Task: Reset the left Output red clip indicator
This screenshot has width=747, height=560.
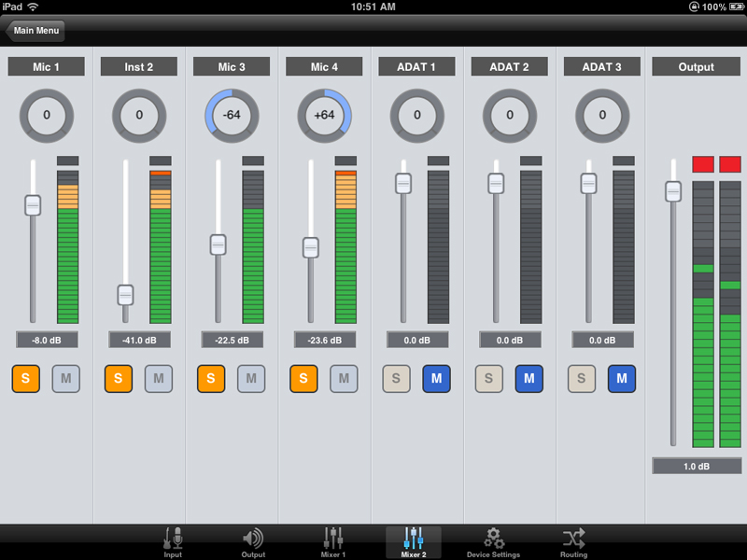Action: tap(703, 164)
